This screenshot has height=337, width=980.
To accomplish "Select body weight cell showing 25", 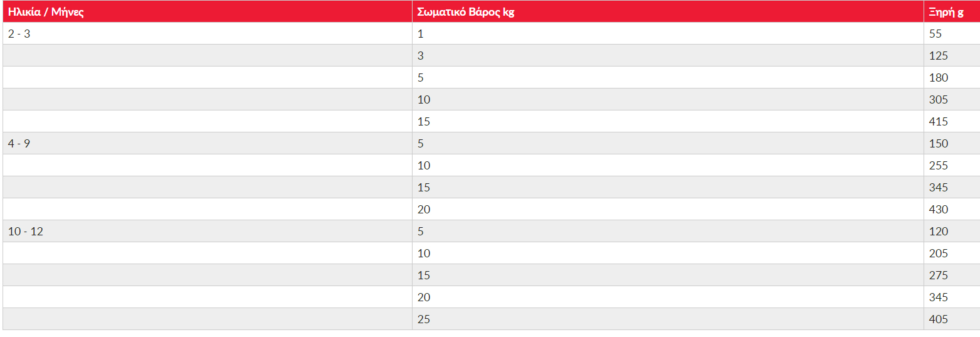I will pyautogui.click(x=668, y=319).
